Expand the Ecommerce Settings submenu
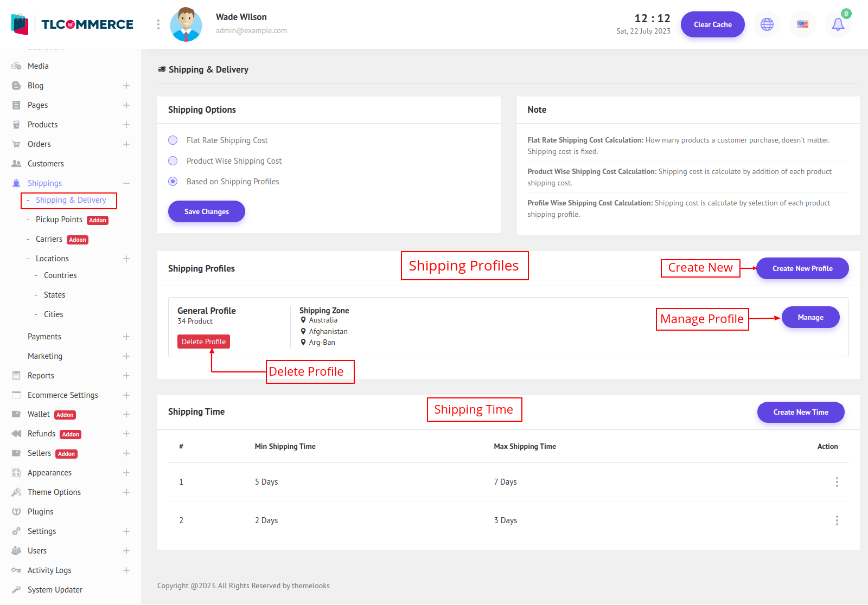Screen dimensions: 868x605 point(126,395)
